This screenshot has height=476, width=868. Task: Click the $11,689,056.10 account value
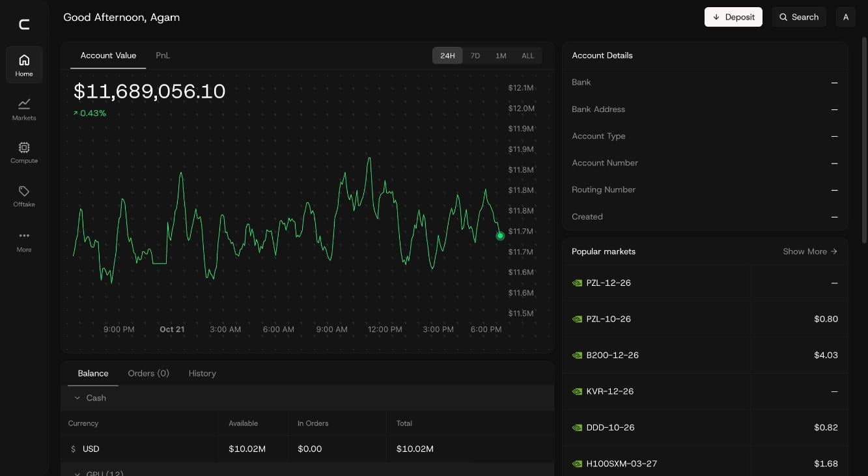click(x=149, y=91)
